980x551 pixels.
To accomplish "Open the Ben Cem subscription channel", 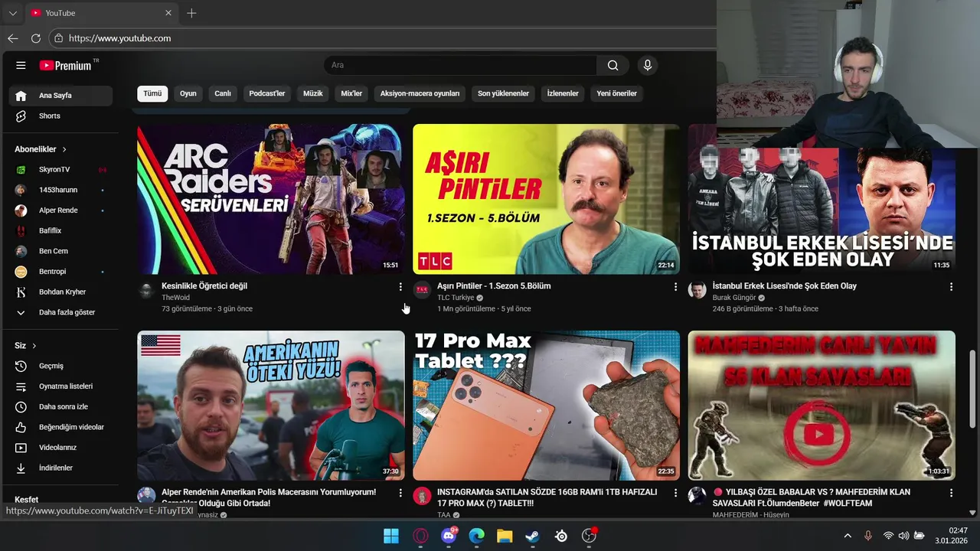I will [60, 251].
